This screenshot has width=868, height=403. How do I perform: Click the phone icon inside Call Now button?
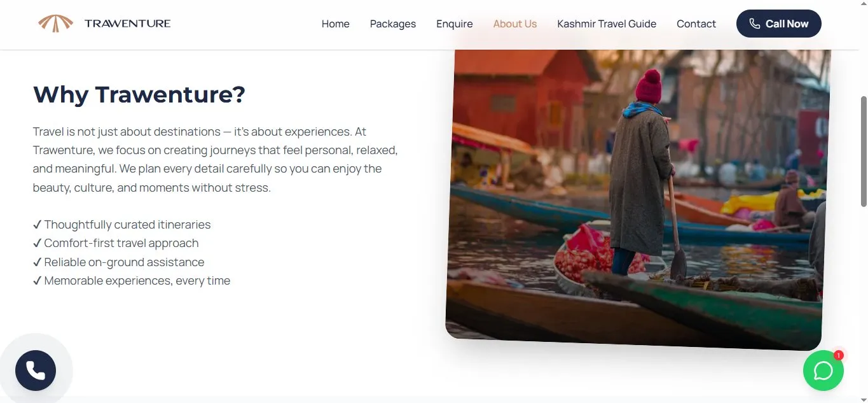[754, 24]
